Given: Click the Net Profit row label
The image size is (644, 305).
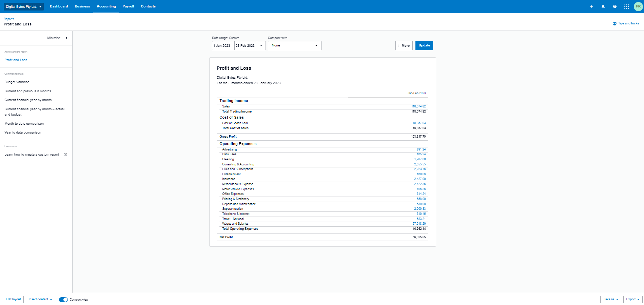Looking at the screenshot, I should coord(226,237).
